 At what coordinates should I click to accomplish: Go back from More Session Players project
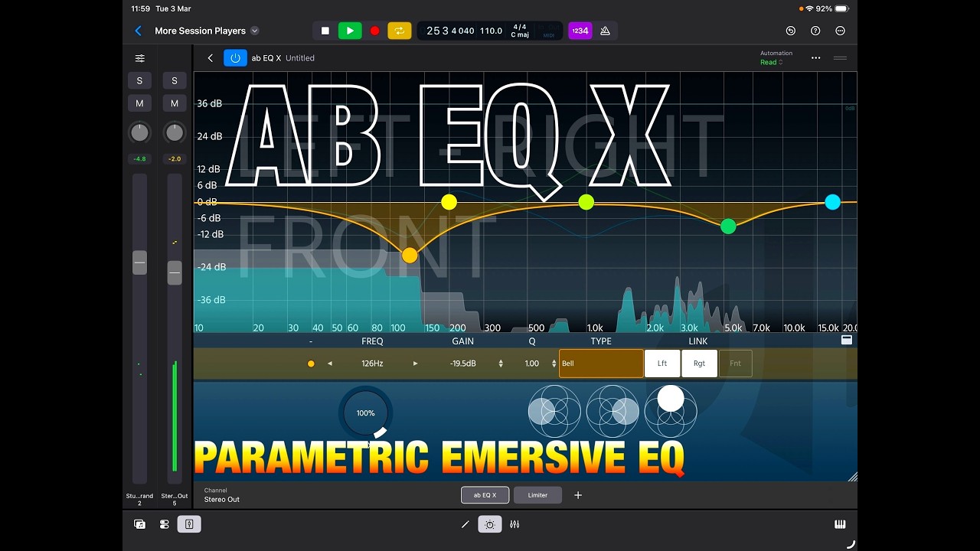point(139,31)
